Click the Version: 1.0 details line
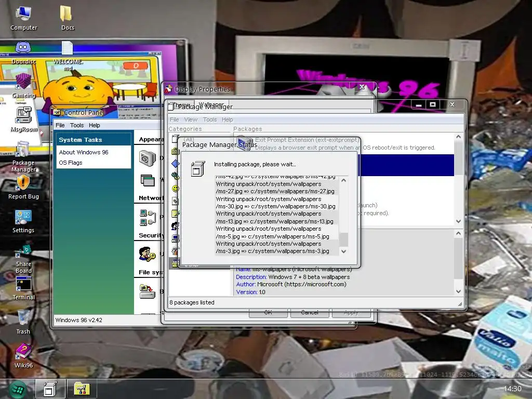The height and width of the screenshot is (399, 532). pos(251,292)
